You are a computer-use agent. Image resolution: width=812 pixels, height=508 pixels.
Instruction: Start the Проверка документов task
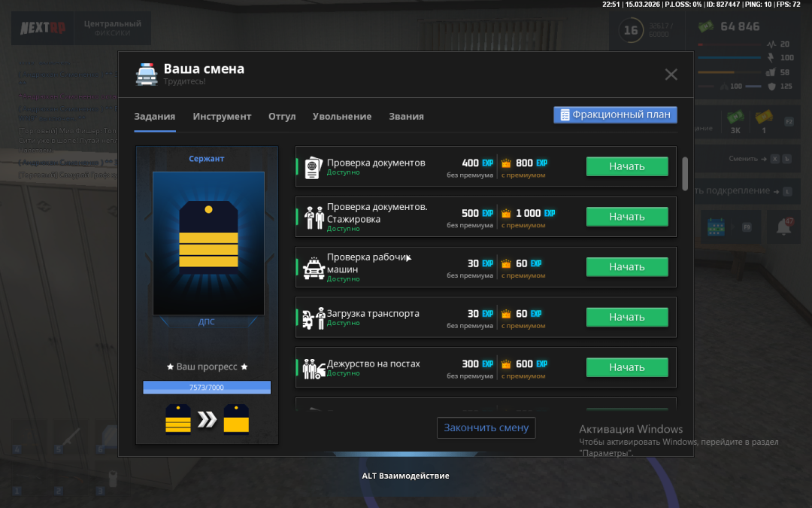(627, 166)
